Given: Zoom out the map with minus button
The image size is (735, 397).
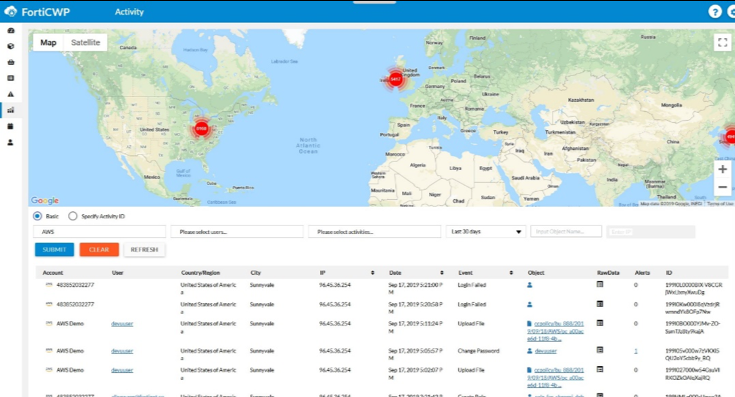Looking at the screenshot, I should (x=722, y=187).
